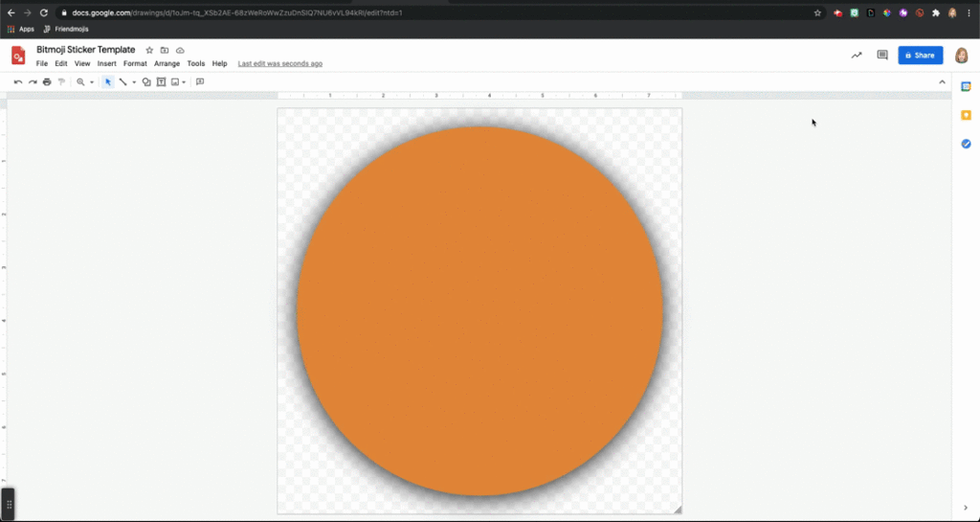980x522 pixels.
Task: Choose the Select arrow tool
Action: 108,82
